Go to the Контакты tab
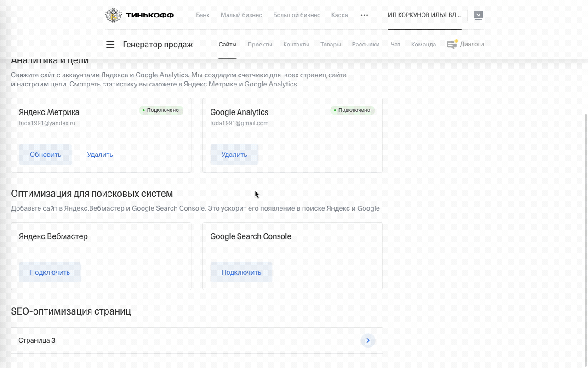The image size is (588, 368). click(x=296, y=45)
